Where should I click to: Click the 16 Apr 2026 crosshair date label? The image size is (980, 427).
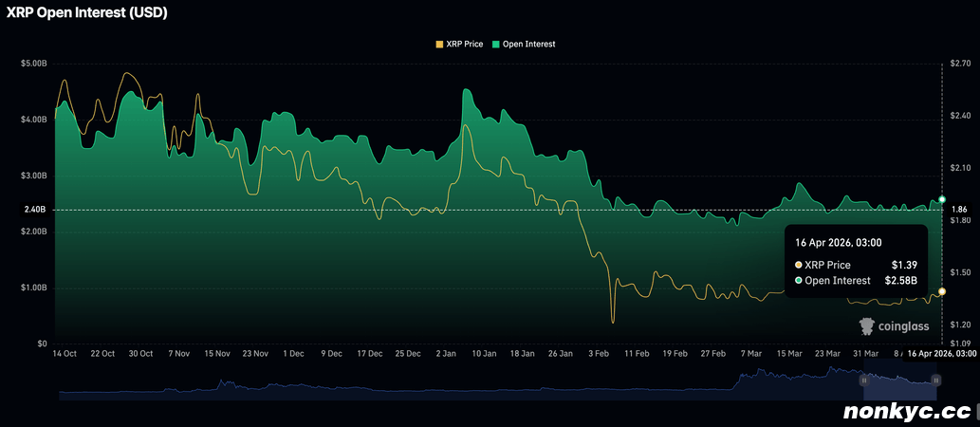coord(941,353)
